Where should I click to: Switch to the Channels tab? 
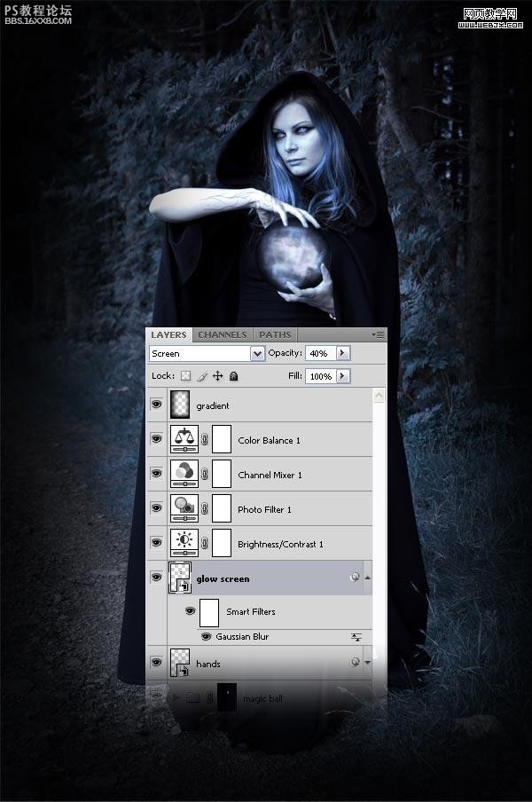point(223,335)
